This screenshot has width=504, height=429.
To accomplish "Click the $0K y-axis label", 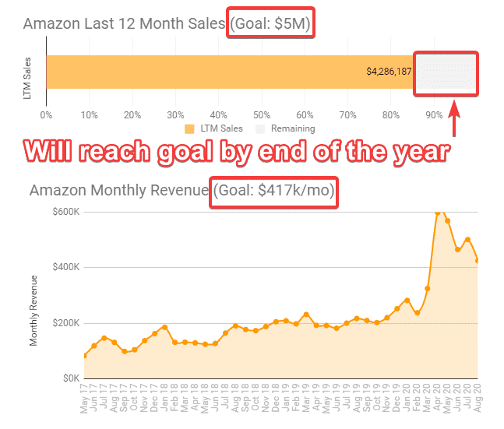I will [68, 378].
